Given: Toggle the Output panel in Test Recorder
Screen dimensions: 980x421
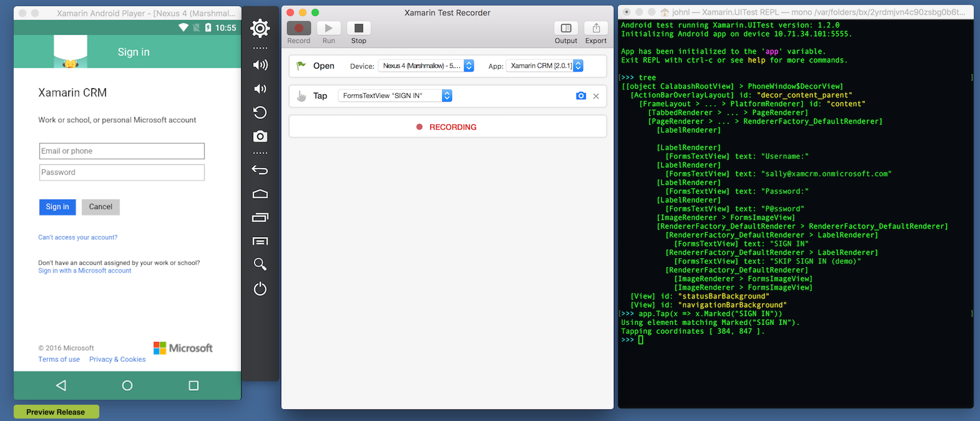Looking at the screenshot, I should click(566, 28).
